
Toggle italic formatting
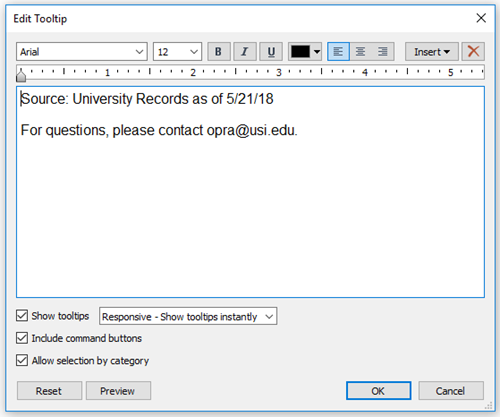click(245, 52)
